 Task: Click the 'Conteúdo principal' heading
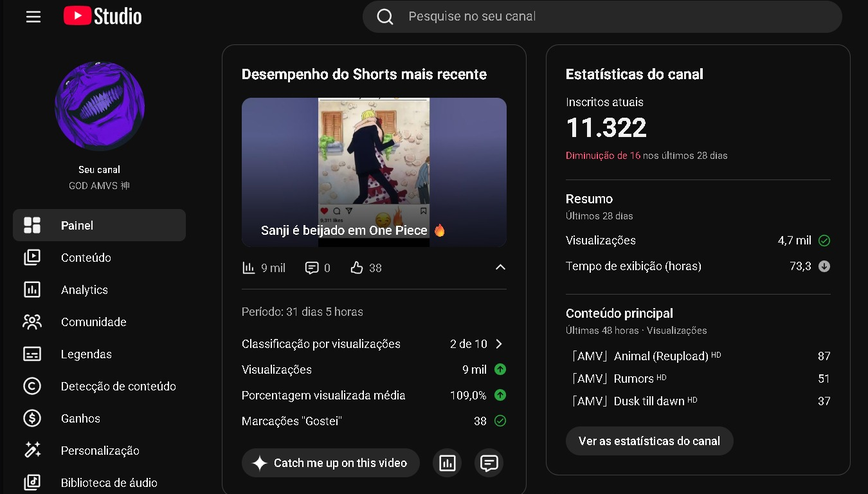point(619,314)
